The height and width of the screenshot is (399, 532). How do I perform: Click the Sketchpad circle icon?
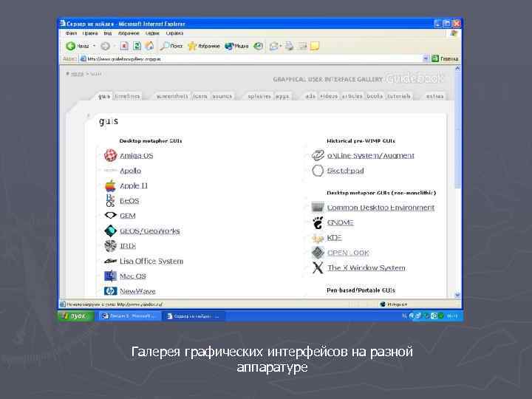318,171
